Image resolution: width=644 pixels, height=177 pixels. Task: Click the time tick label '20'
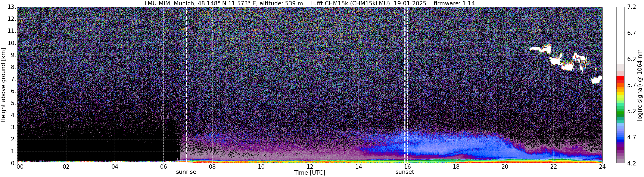pyautogui.click(x=505, y=167)
